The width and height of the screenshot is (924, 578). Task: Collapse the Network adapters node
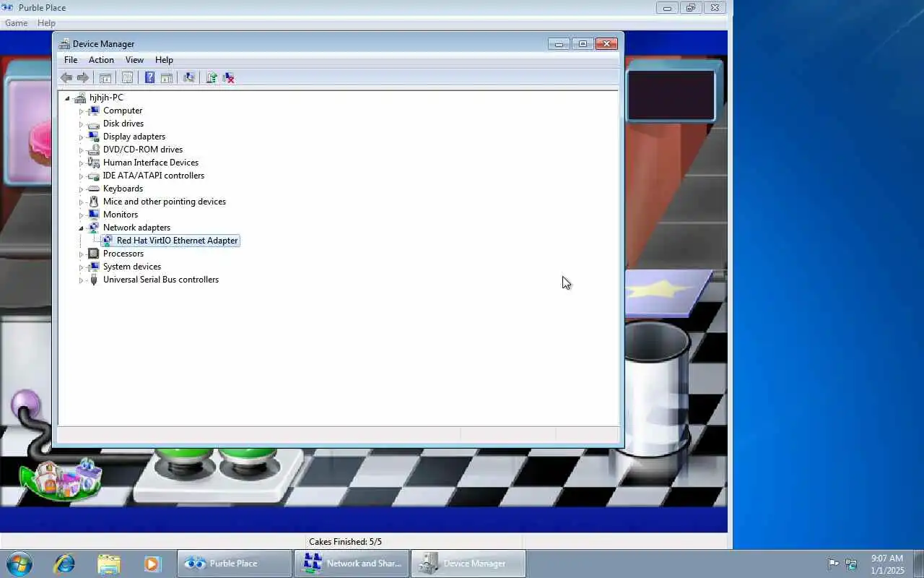pyautogui.click(x=81, y=228)
